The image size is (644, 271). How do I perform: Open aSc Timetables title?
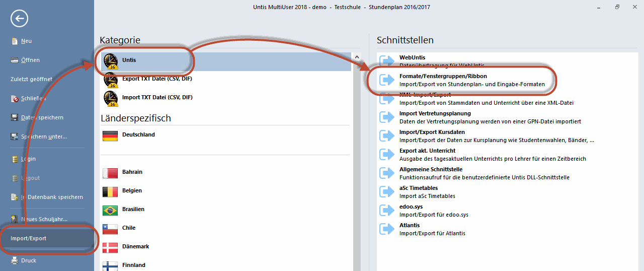click(419, 188)
